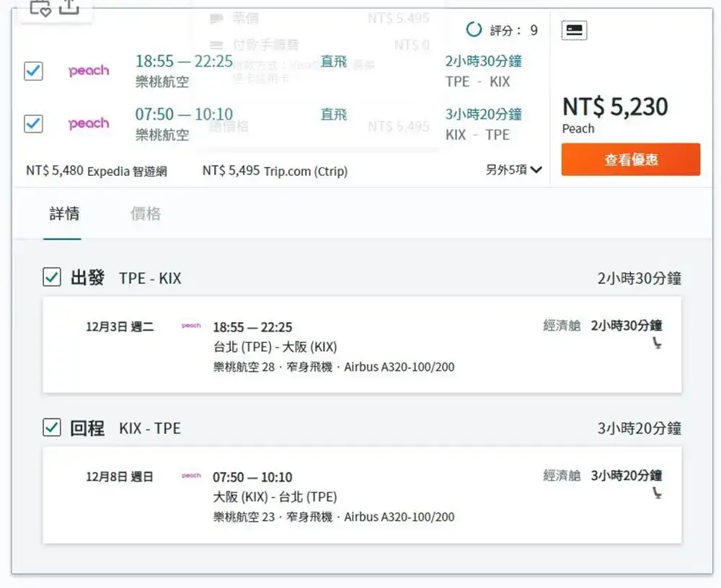The image size is (721, 588).
Task: Click NT$ 5,230 main price
Action: coord(615,107)
